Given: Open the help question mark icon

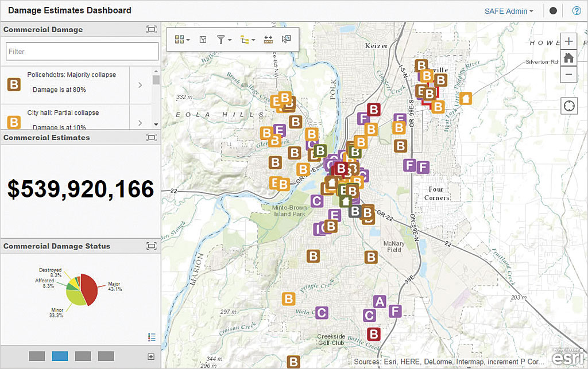Looking at the screenshot, I should tap(577, 10).
